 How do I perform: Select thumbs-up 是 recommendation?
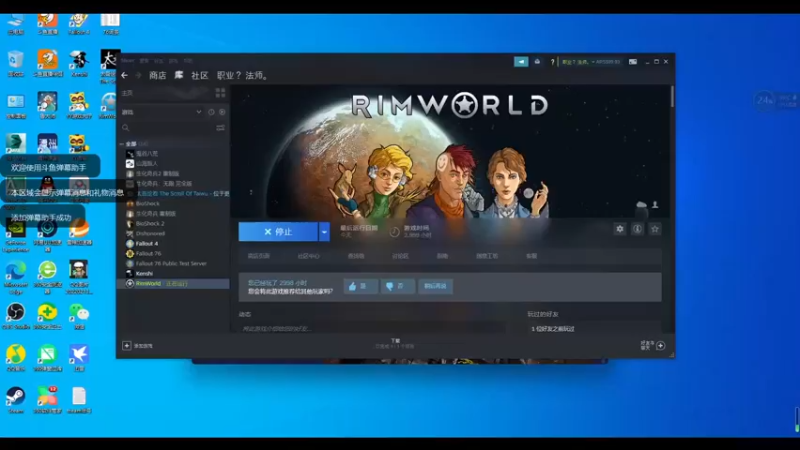pyautogui.click(x=360, y=286)
